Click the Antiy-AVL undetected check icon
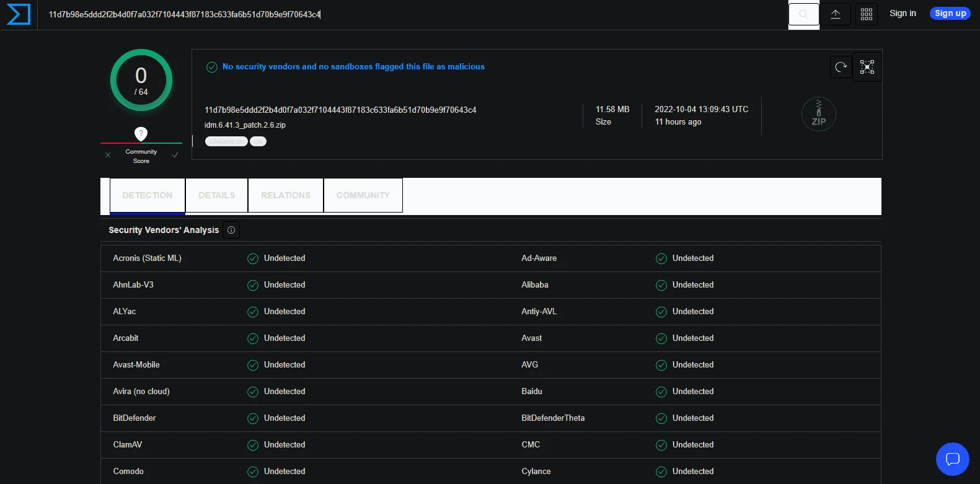The height and width of the screenshot is (484, 980). 661,312
